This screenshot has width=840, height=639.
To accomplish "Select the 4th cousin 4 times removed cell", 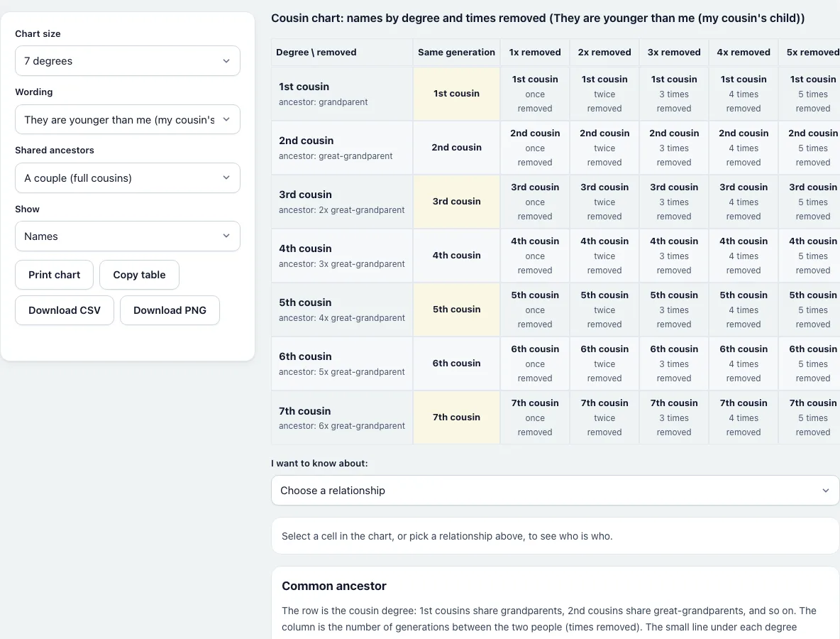I will (x=744, y=256).
